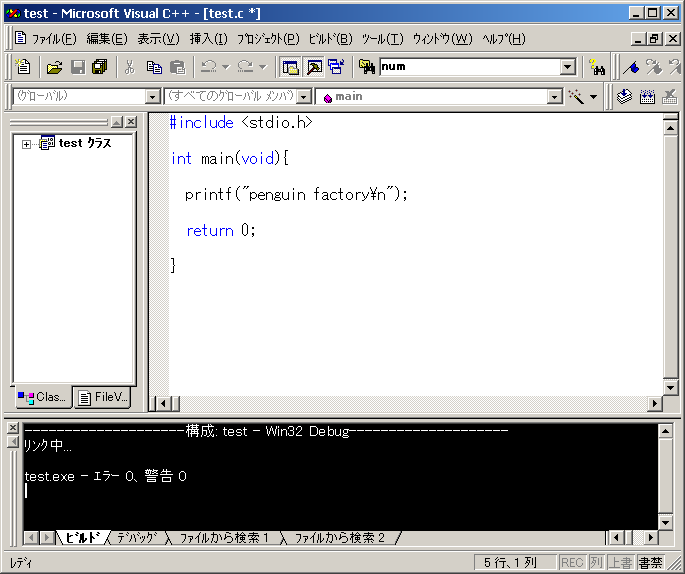
Task: Dock-toggle workspace panel triangle button
Action: 117,122
